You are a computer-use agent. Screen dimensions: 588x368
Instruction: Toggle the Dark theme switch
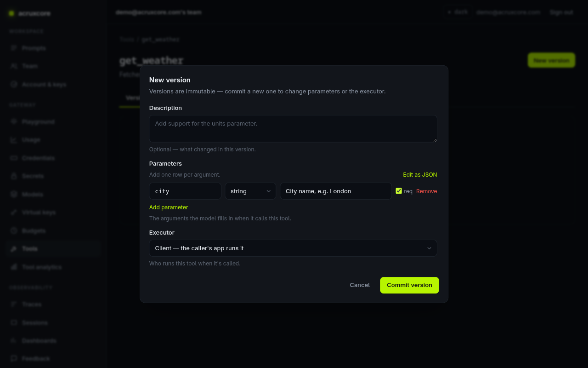pyautogui.click(x=457, y=12)
